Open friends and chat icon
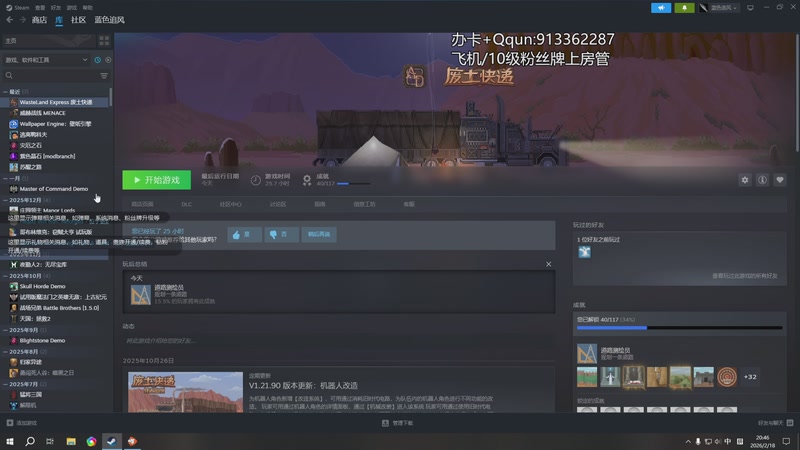This screenshot has height=450, width=800. 790,422
